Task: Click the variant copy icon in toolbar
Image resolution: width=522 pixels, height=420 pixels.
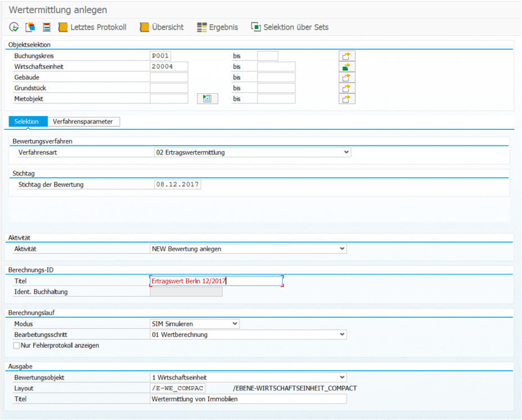Action: [x=30, y=27]
